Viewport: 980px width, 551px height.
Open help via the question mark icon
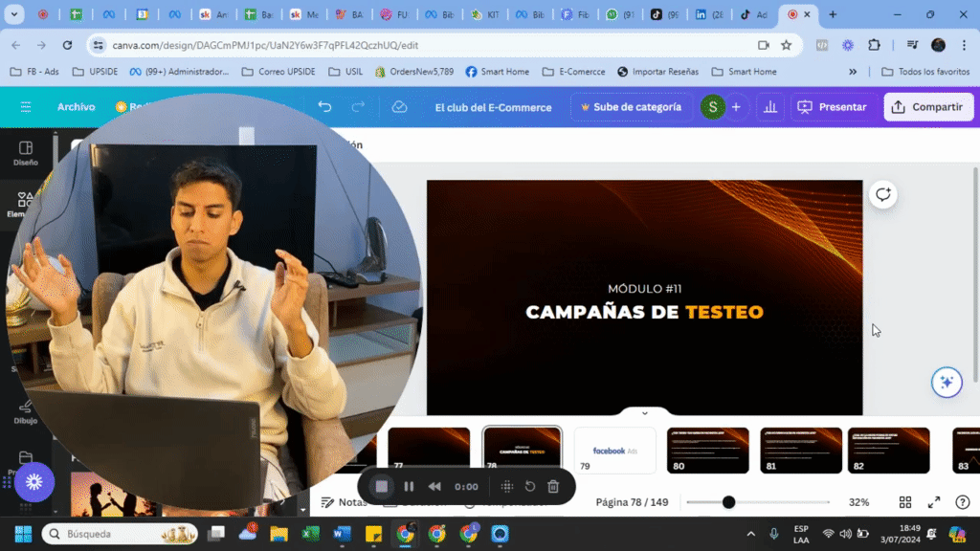(963, 501)
